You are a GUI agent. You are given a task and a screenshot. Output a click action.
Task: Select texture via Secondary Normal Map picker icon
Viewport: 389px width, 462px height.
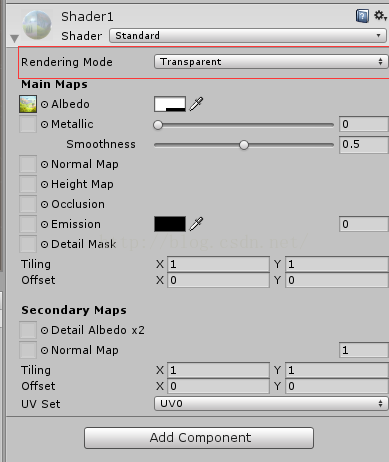[x=44, y=350]
